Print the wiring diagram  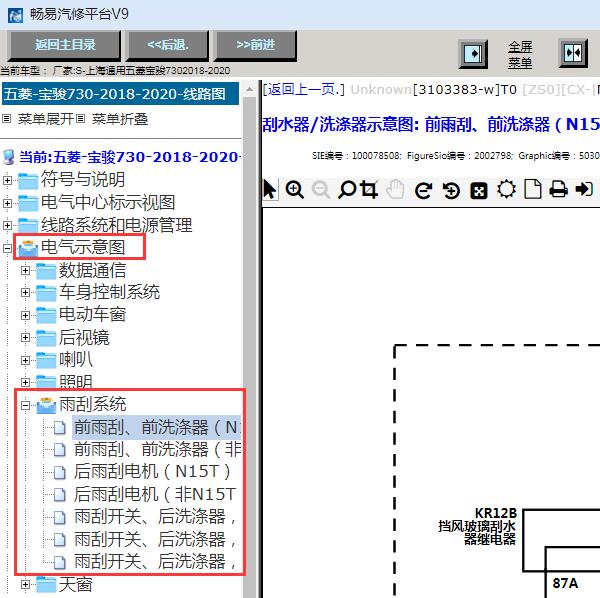[x=558, y=190]
